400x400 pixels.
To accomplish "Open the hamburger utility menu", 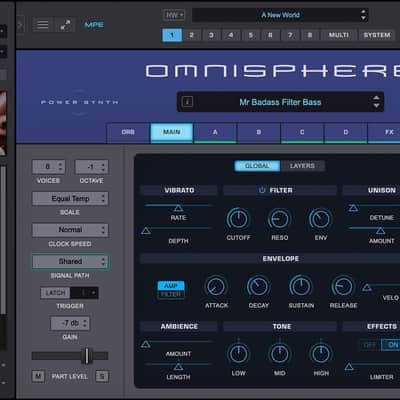I will click(42, 25).
